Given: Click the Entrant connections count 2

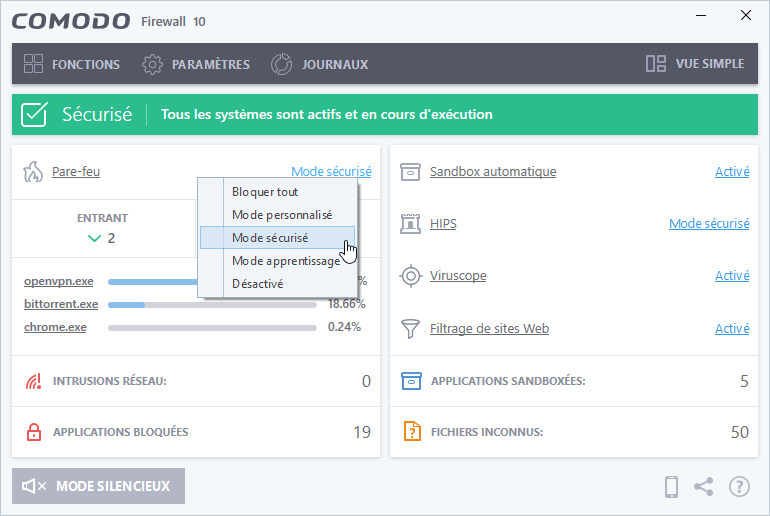Looking at the screenshot, I should pyautogui.click(x=111, y=239).
